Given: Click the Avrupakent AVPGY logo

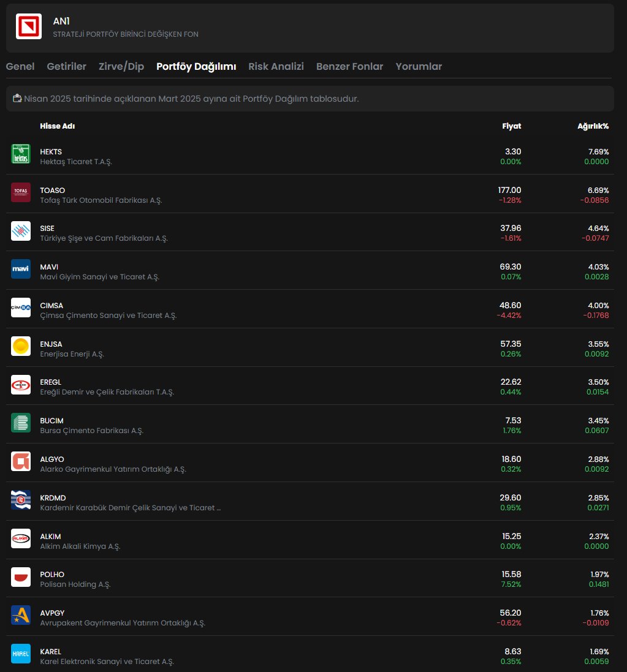Looking at the screenshot, I should pos(21,616).
